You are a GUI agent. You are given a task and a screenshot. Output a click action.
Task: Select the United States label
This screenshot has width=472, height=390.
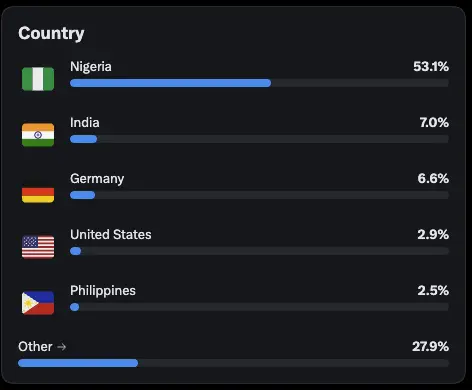click(111, 234)
